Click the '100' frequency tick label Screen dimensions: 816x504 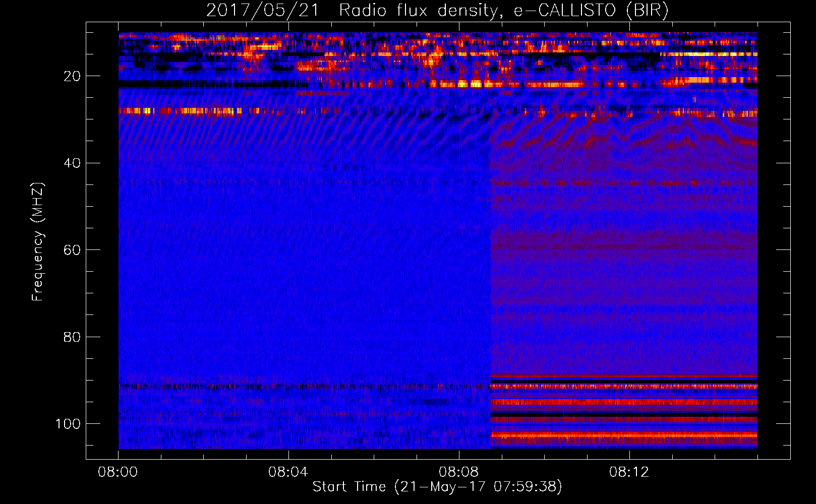coord(68,424)
